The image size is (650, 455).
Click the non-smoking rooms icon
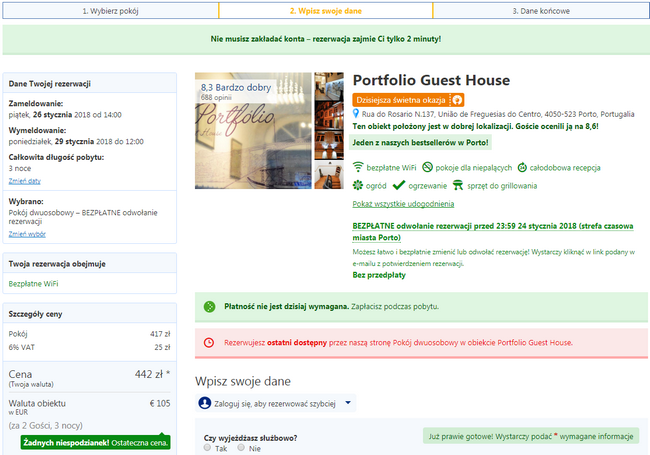[x=427, y=167]
